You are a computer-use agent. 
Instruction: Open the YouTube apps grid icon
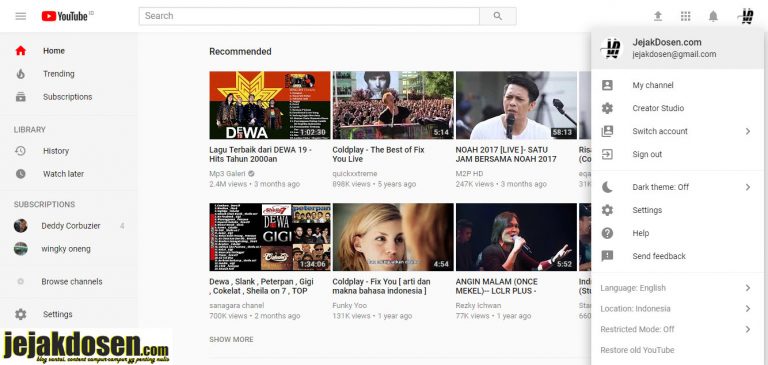tap(685, 16)
